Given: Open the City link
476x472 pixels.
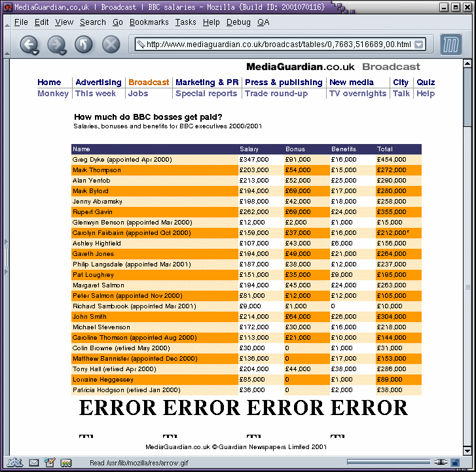Looking at the screenshot, I should [401, 82].
